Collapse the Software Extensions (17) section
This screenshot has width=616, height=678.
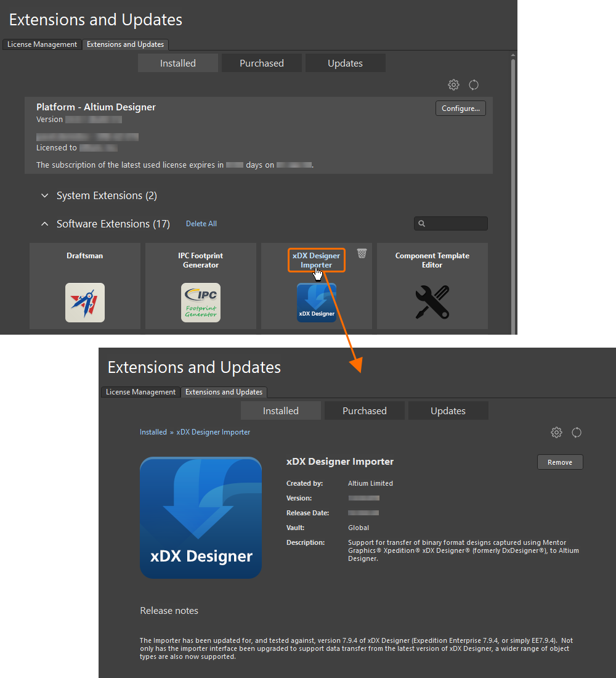pyautogui.click(x=44, y=224)
